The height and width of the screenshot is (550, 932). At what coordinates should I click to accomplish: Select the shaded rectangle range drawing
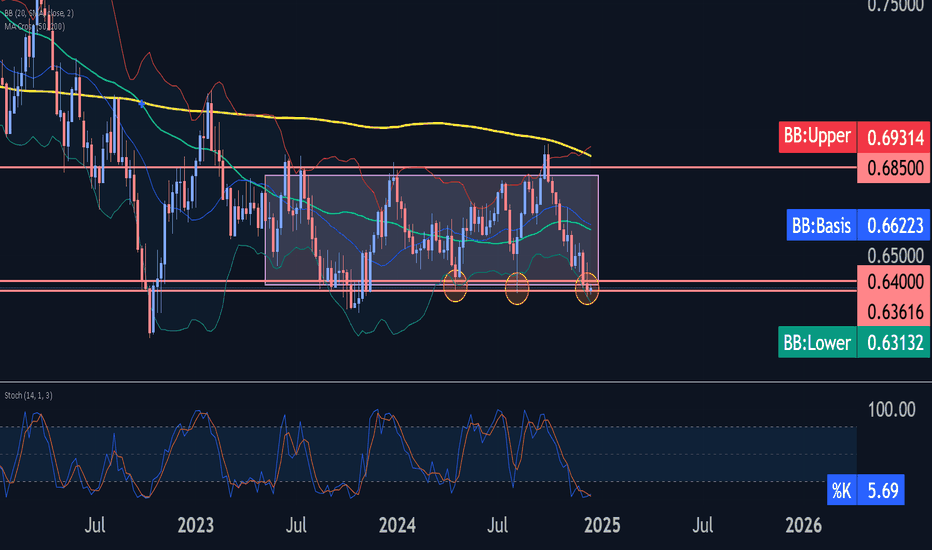tap(432, 230)
